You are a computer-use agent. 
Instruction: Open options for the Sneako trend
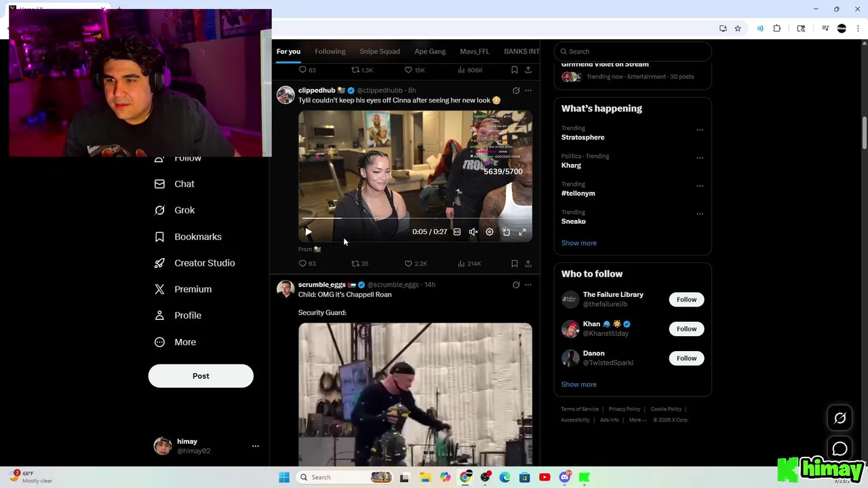coord(700,213)
